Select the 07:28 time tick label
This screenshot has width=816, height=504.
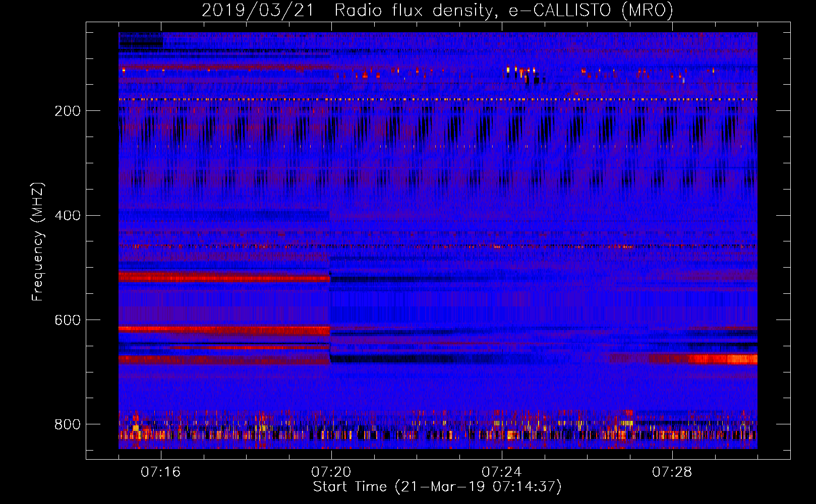pyautogui.click(x=672, y=472)
